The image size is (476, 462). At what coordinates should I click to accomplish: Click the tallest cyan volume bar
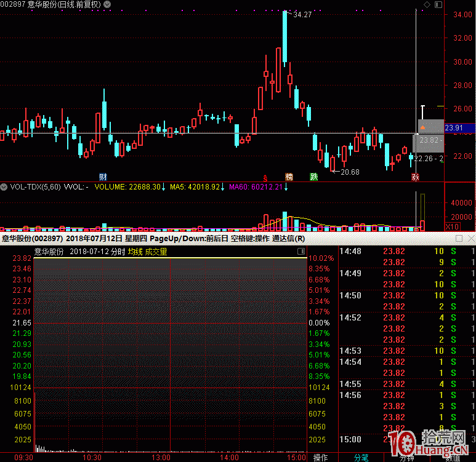(x=284, y=221)
